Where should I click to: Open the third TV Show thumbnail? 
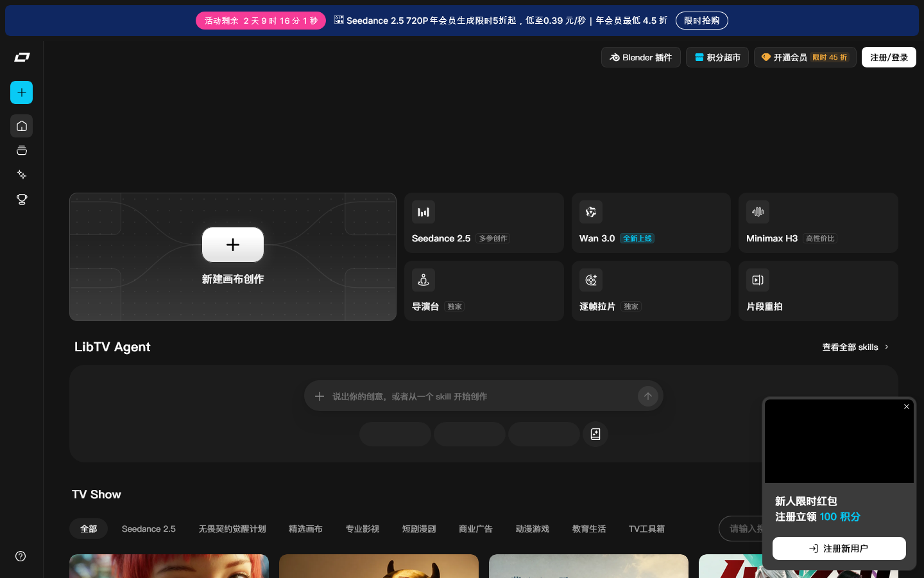click(x=588, y=566)
